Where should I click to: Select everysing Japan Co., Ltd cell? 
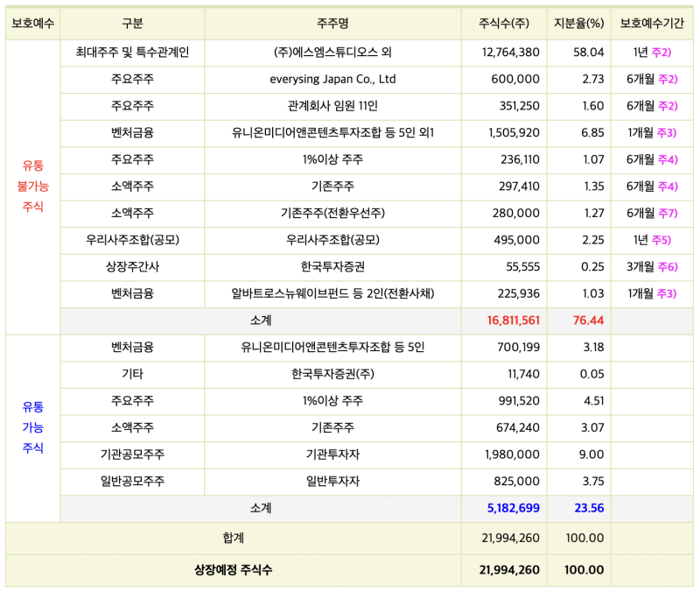[332, 80]
